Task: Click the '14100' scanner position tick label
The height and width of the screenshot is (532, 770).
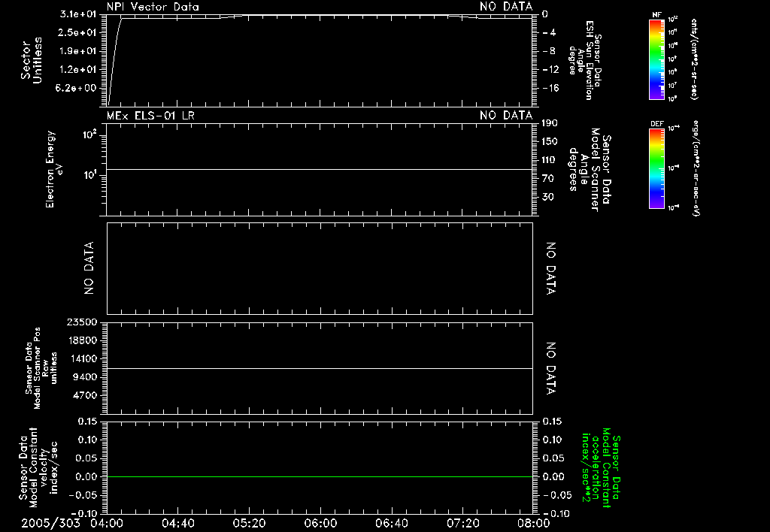Action: tap(82, 358)
